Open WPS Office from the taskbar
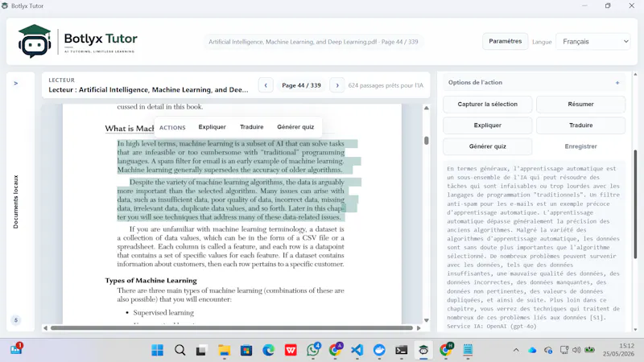The width and height of the screenshot is (644, 362). [291, 350]
